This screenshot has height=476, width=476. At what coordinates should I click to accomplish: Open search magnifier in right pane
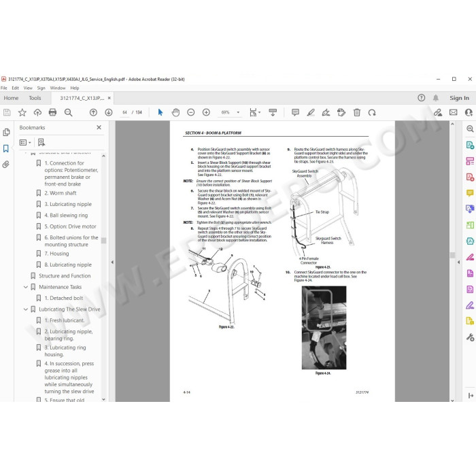[x=470, y=129]
